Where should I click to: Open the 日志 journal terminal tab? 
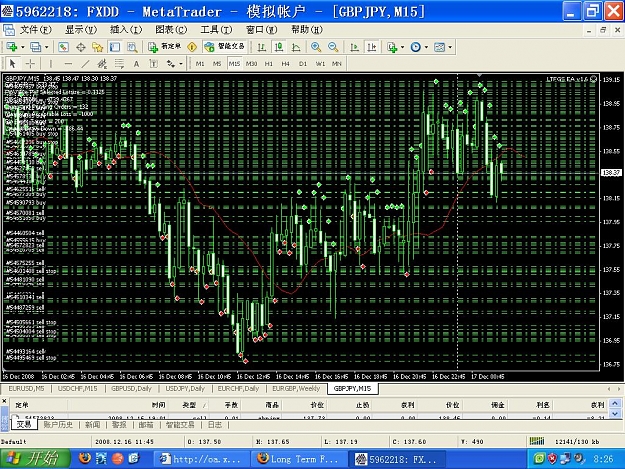pos(215,425)
